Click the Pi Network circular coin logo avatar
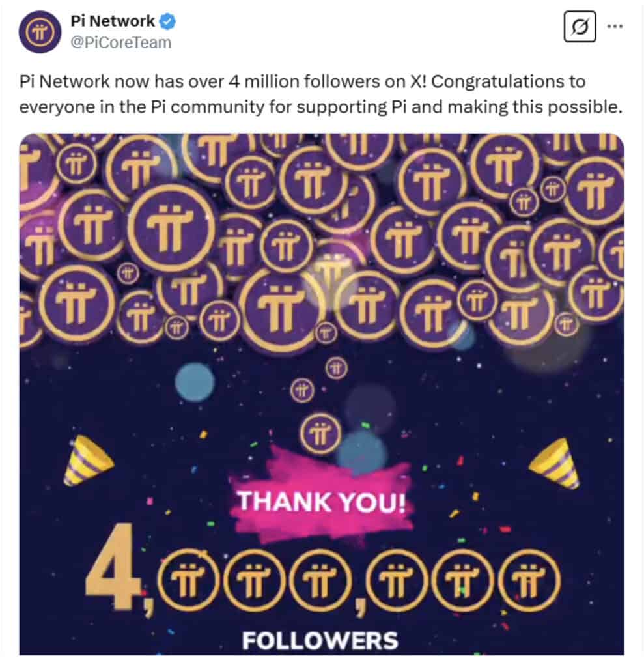 [x=38, y=31]
